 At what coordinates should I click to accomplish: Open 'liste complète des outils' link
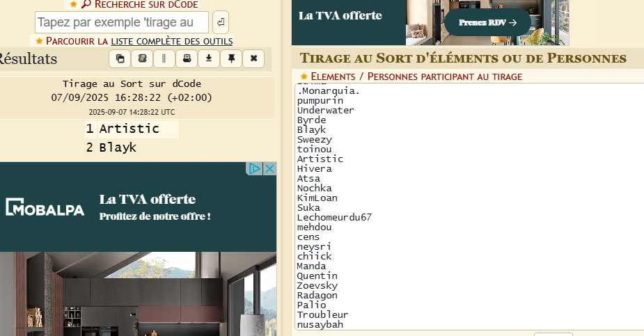coord(172,41)
